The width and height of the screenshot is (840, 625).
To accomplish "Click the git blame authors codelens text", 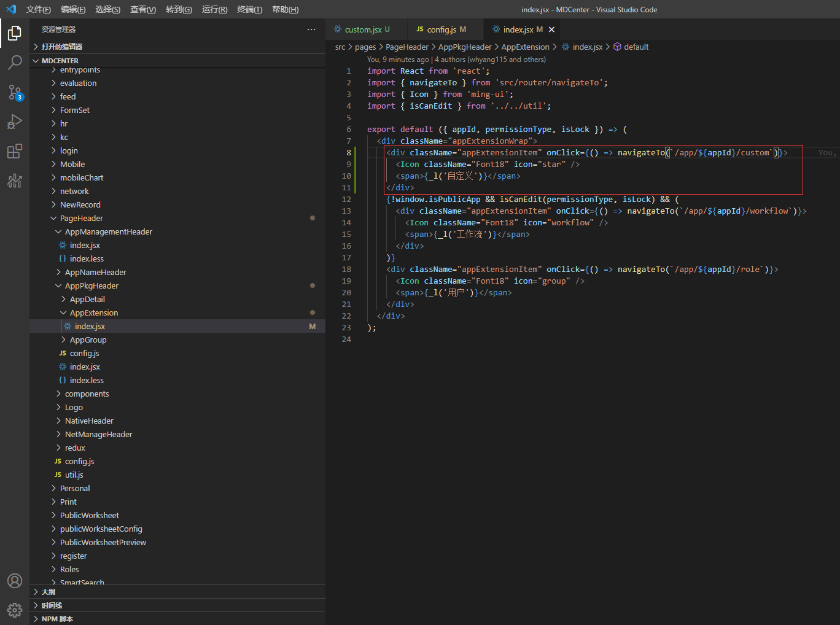I will [456, 60].
